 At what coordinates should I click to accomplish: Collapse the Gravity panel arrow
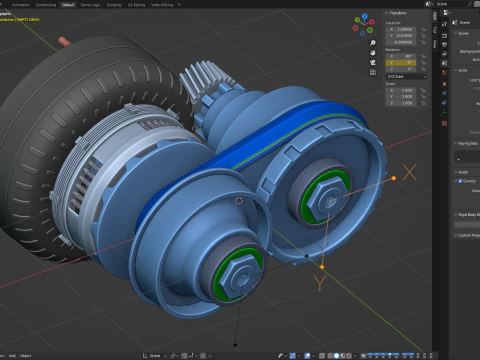pos(456,181)
